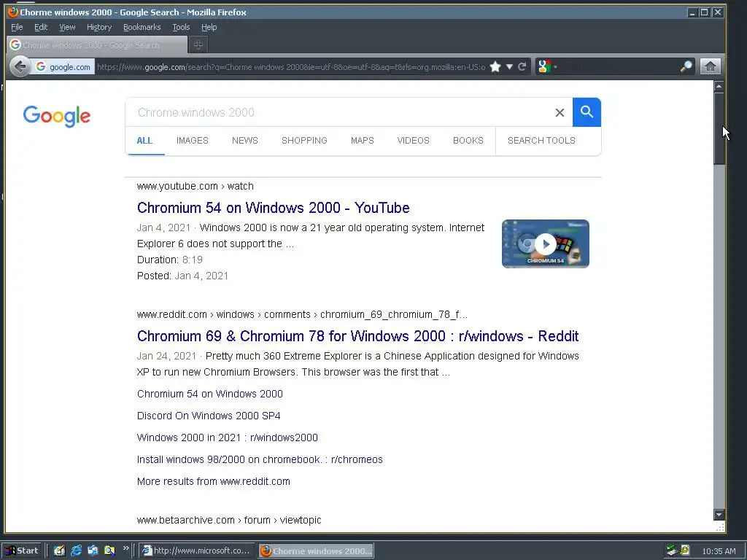Switch to the MAPS results tab

coord(363,141)
